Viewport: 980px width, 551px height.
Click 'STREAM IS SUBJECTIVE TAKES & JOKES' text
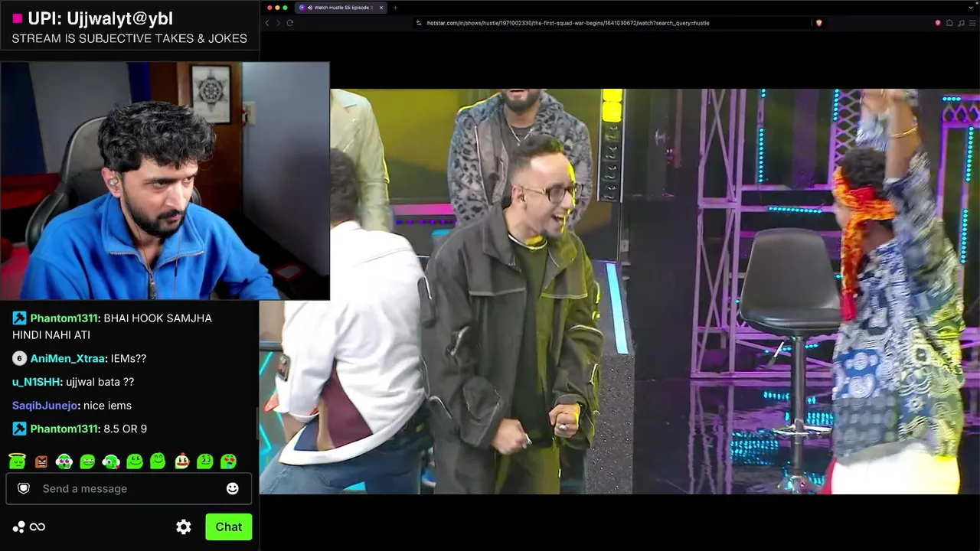(x=129, y=38)
